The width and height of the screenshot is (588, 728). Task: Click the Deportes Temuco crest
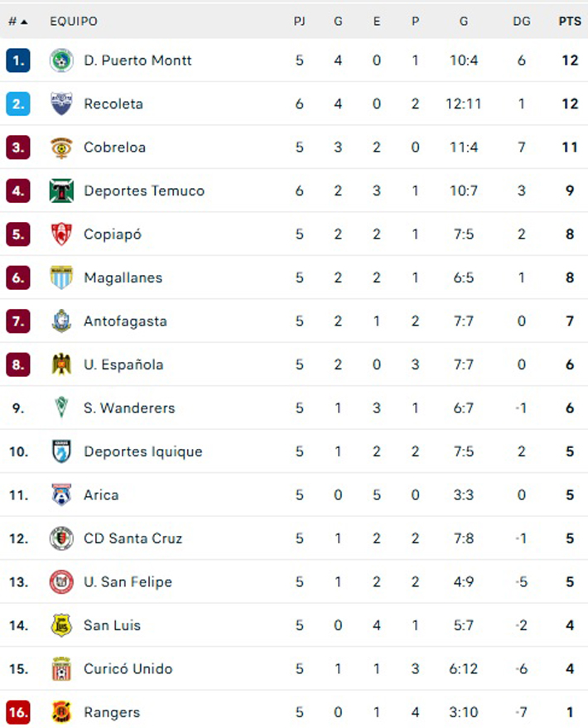point(61,190)
